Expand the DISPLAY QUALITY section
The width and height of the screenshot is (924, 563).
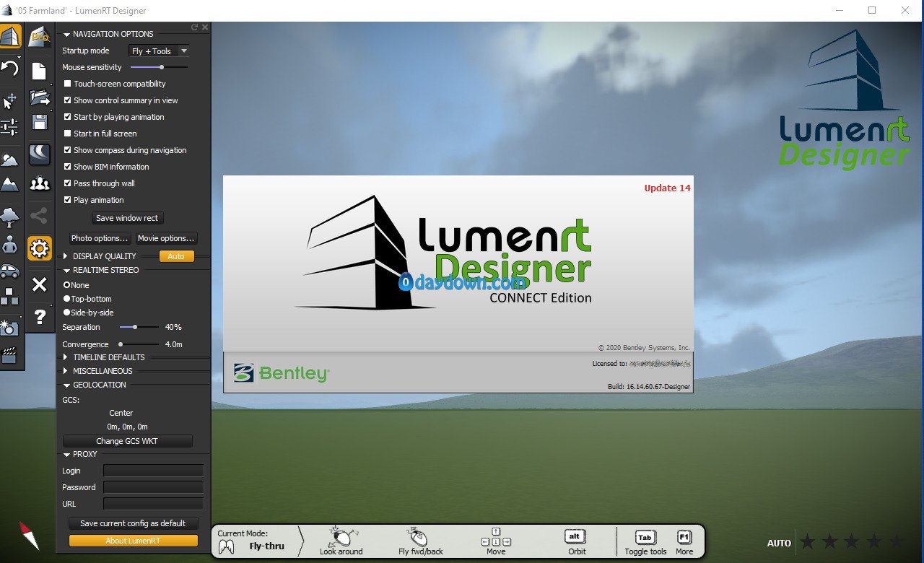point(66,256)
